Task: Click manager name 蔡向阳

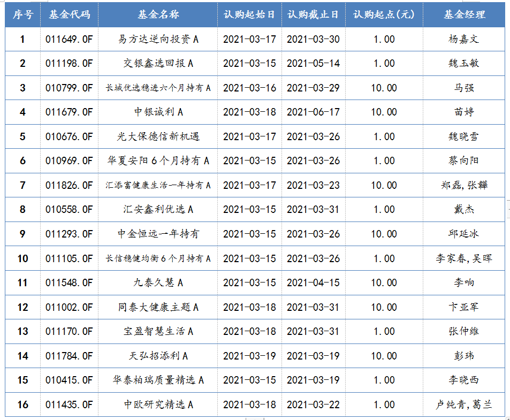Action: (x=464, y=161)
